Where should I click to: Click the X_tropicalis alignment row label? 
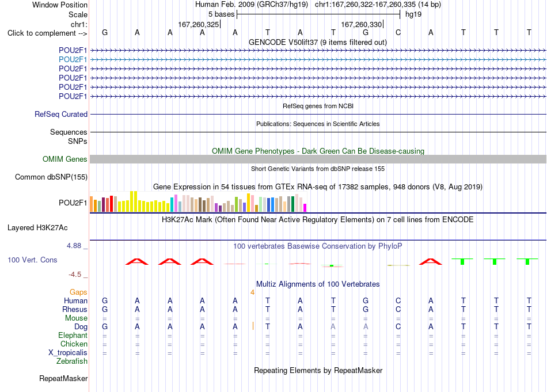pos(68,353)
